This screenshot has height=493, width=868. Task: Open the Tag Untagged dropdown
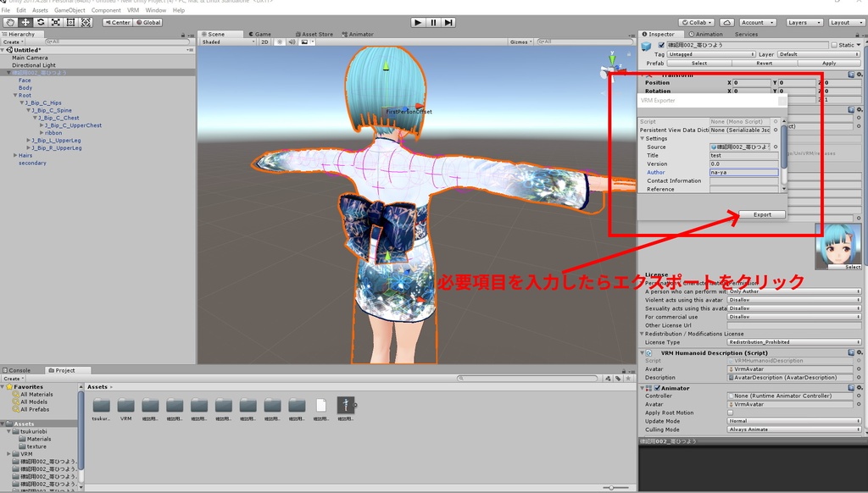click(711, 54)
